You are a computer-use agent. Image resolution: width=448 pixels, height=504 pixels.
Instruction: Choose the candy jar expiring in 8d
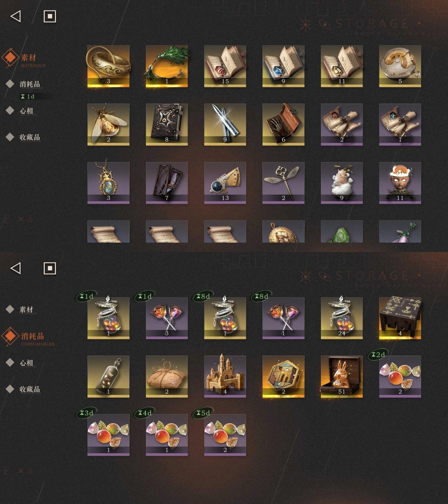pos(225,318)
